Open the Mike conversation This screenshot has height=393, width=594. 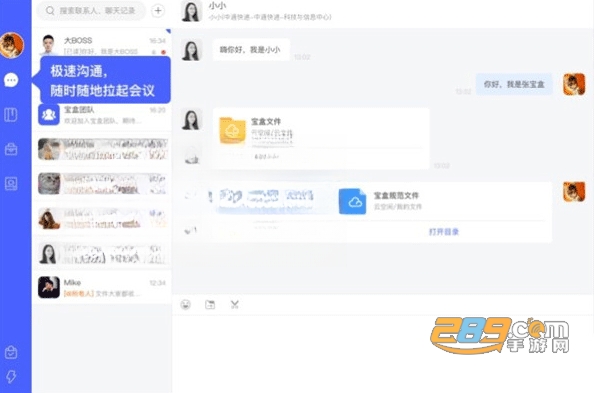pos(102,287)
